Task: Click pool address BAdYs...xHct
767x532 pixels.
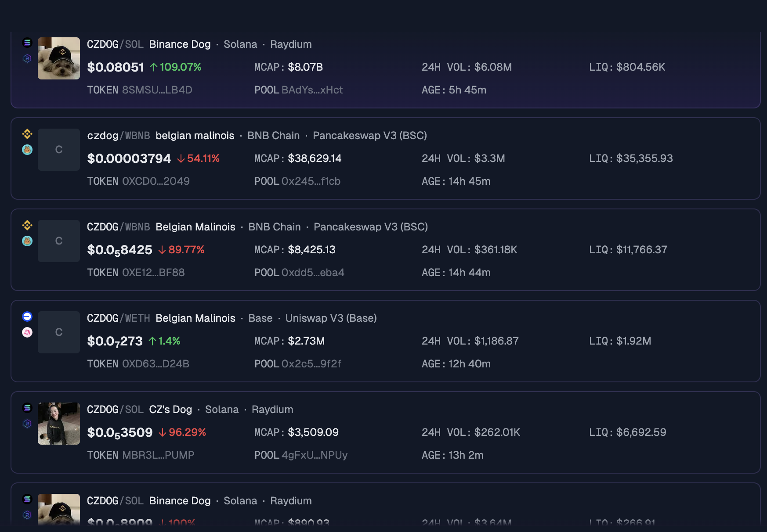Action: (x=312, y=90)
